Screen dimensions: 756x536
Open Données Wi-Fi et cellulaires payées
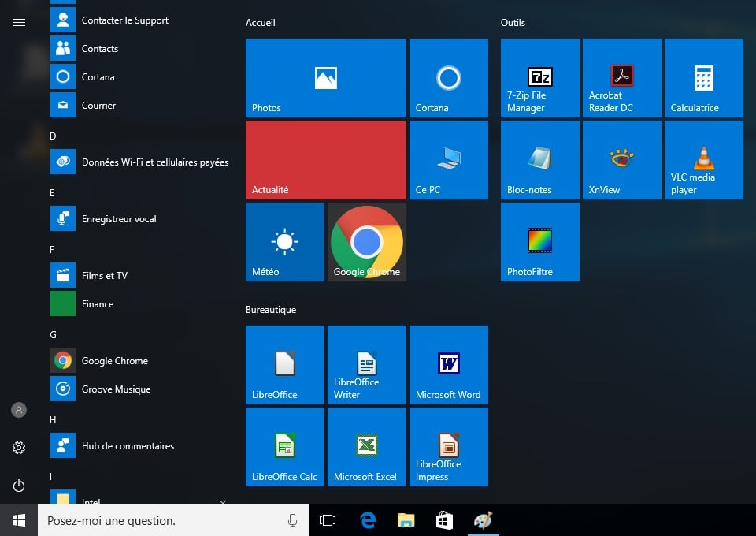(x=140, y=162)
